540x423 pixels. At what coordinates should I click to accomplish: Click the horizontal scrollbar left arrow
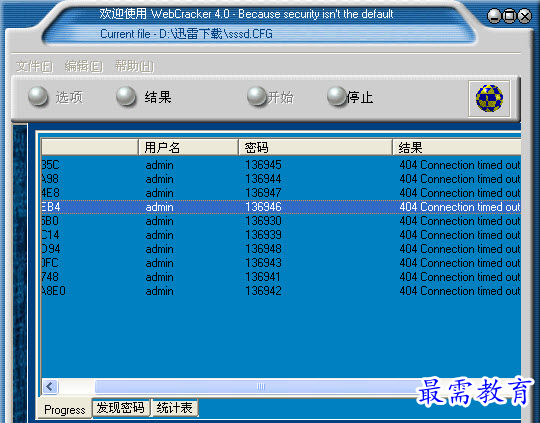(x=50, y=386)
